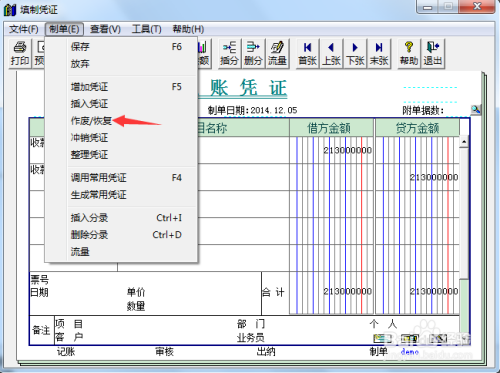500x373 pixels.
Task: Go to first voucher with 首张
Action: [x=307, y=53]
